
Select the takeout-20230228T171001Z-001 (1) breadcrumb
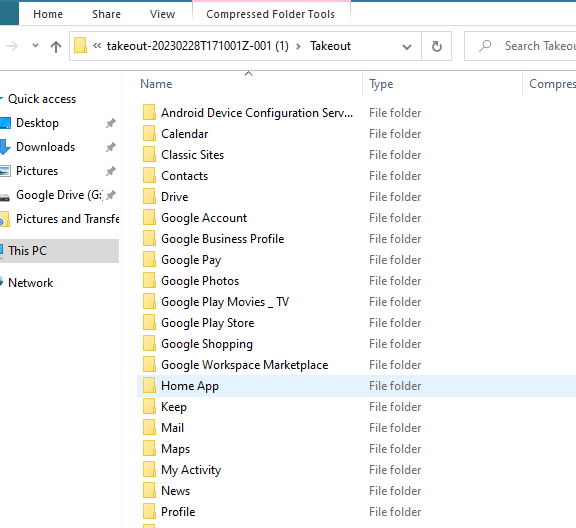pyautogui.click(x=198, y=46)
